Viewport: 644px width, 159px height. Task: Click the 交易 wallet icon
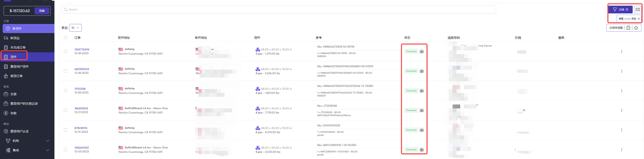(x=6, y=94)
